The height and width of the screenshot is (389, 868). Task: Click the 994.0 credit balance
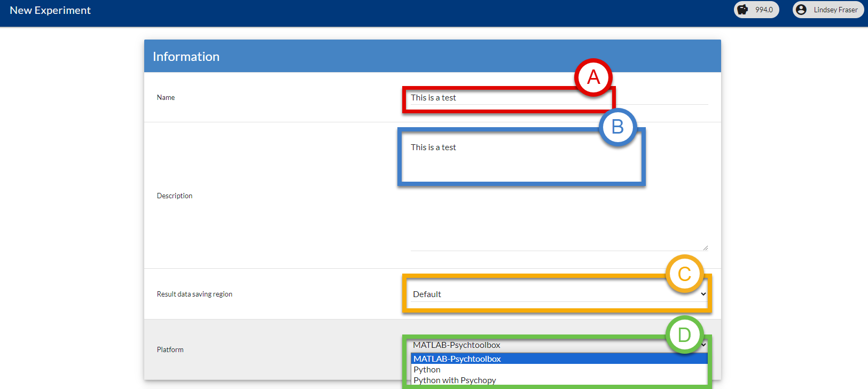(x=764, y=10)
